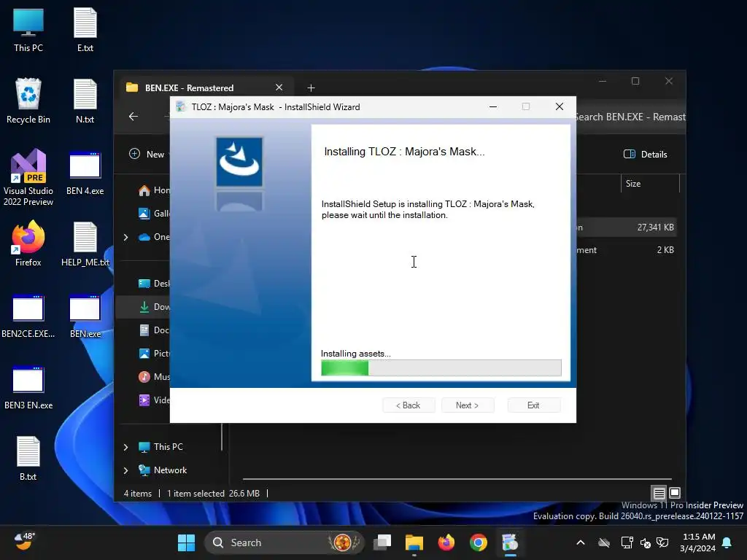Select This PC in navigation tree
This screenshot has height=560, width=747.
coord(160,447)
